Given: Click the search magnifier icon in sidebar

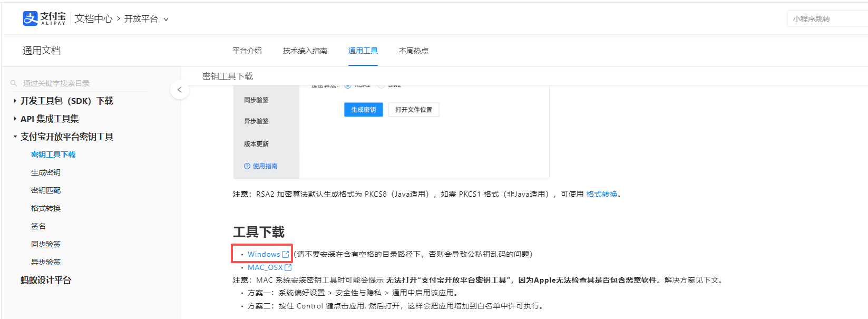Looking at the screenshot, I should 14,83.
